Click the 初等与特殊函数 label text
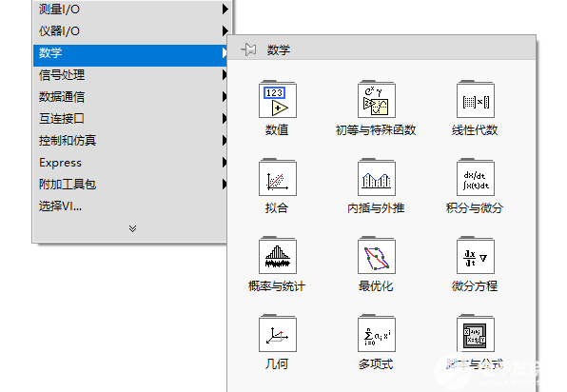The image size is (567, 392). point(376,129)
